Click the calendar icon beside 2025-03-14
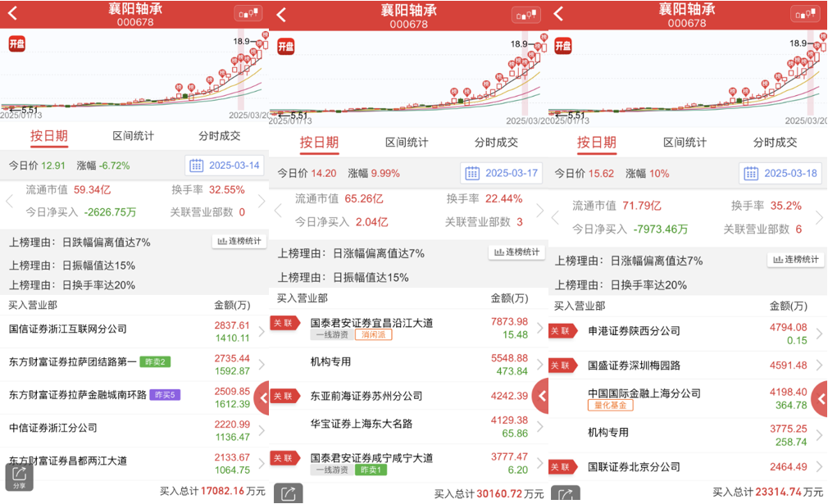The height and width of the screenshot is (504, 828). click(197, 166)
